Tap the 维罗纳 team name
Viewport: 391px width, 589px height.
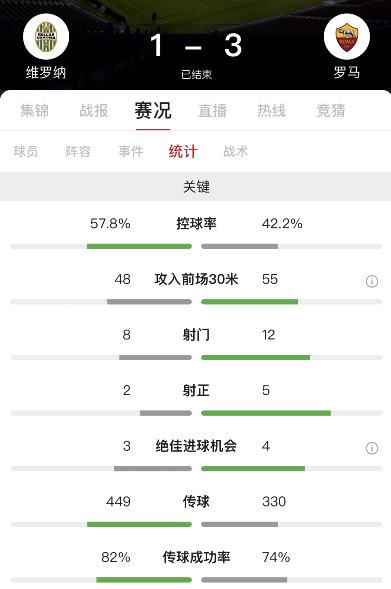pos(46,72)
